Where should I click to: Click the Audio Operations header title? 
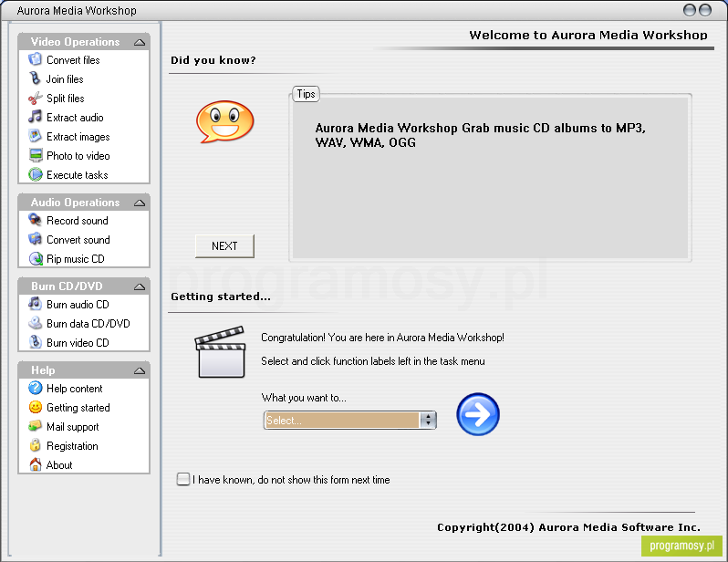(75, 203)
